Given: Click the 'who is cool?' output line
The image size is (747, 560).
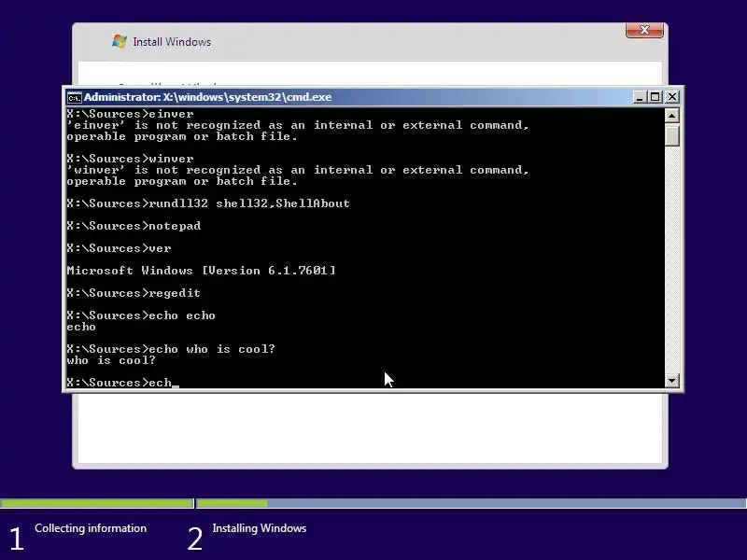Looking at the screenshot, I should (111, 360).
